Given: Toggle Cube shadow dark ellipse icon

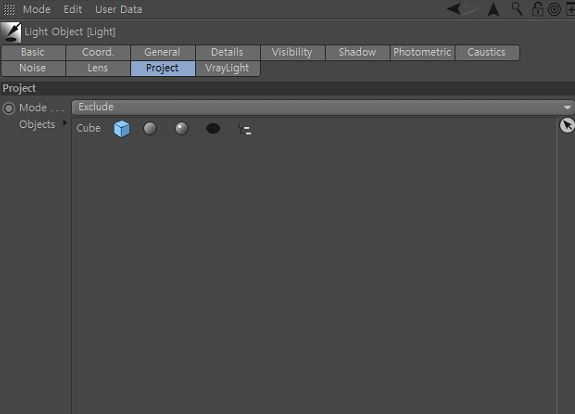Looking at the screenshot, I should [x=213, y=128].
